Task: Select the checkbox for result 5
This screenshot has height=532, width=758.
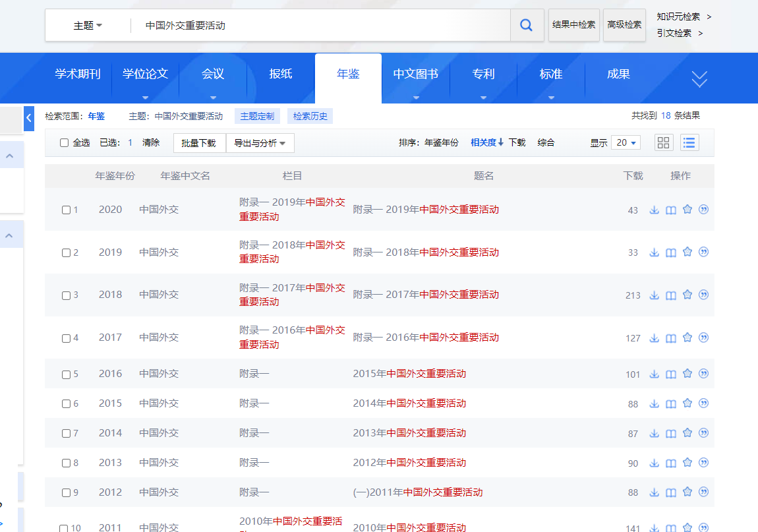Action: [x=66, y=374]
